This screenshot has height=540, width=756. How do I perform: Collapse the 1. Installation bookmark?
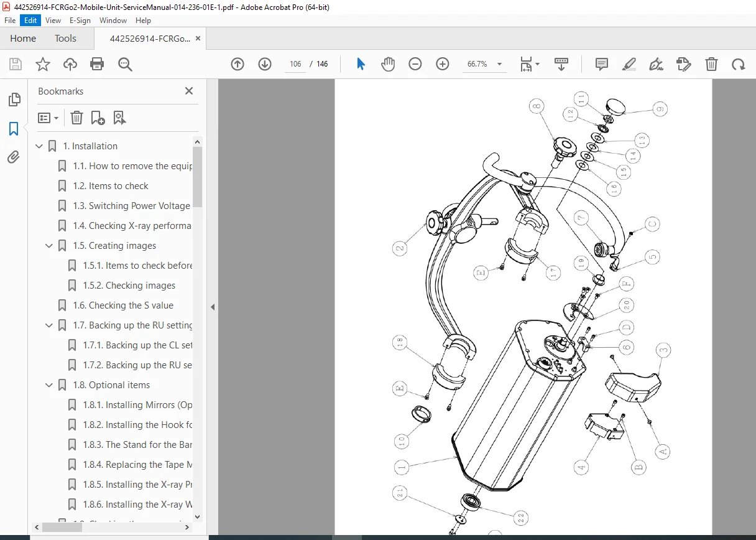pos(40,146)
